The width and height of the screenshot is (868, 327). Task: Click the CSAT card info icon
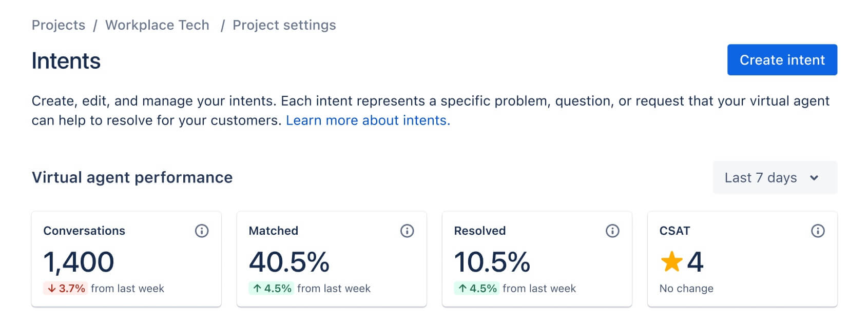818,231
